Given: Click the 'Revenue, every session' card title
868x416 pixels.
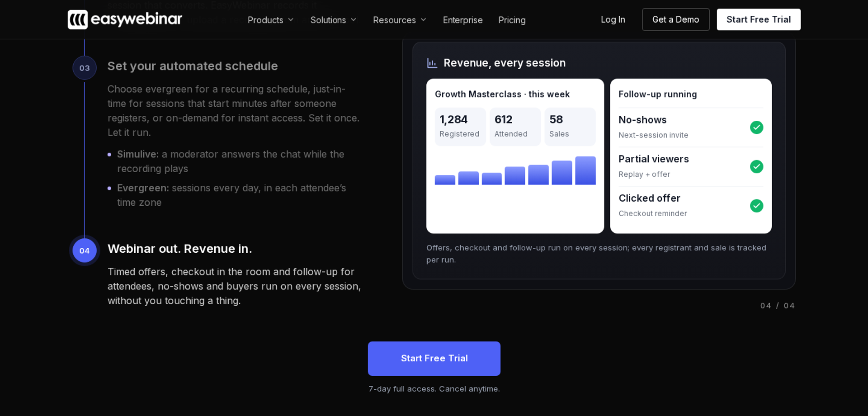Looking at the screenshot, I should click(x=505, y=63).
